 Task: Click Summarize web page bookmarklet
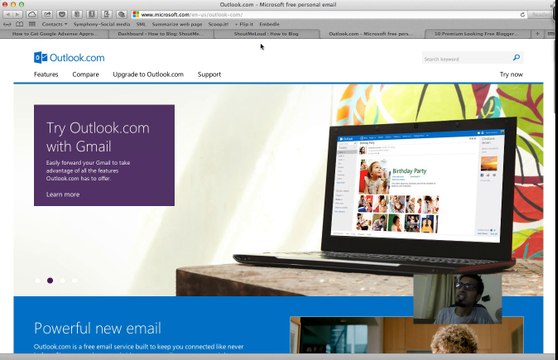tap(177, 24)
